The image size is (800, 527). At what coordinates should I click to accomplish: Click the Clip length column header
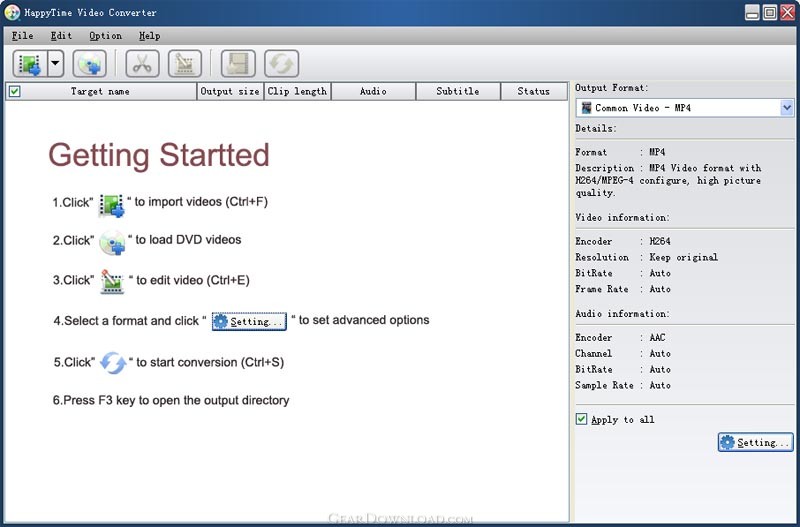pyautogui.click(x=297, y=91)
